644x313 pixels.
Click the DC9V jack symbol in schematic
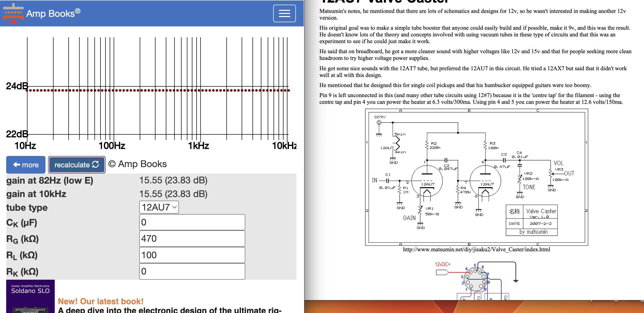379,123
